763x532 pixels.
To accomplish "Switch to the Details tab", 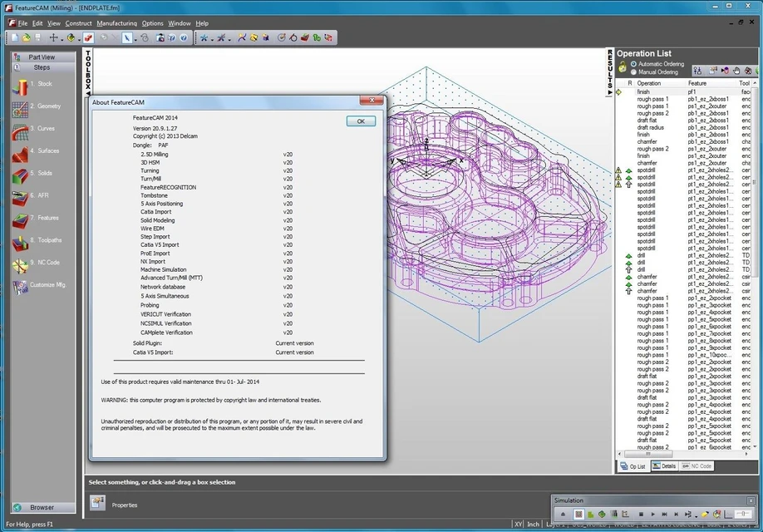I will click(664, 465).
